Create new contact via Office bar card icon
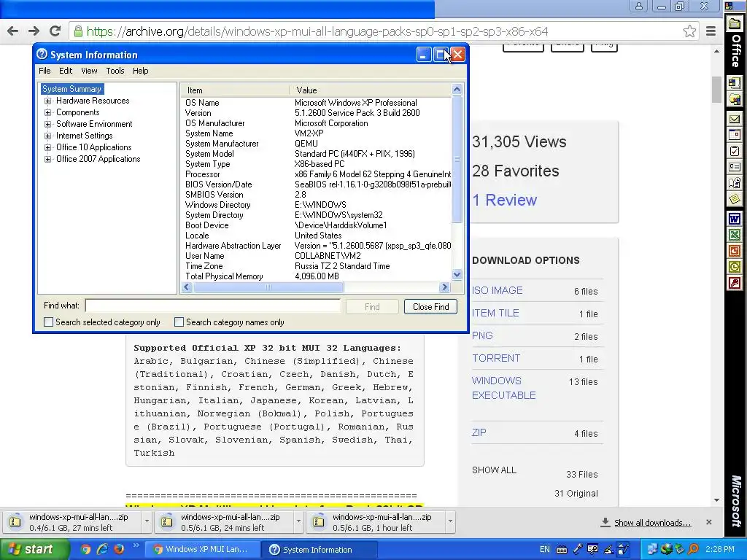The width and height of the screenshot is (747, 560). point(735,167)
